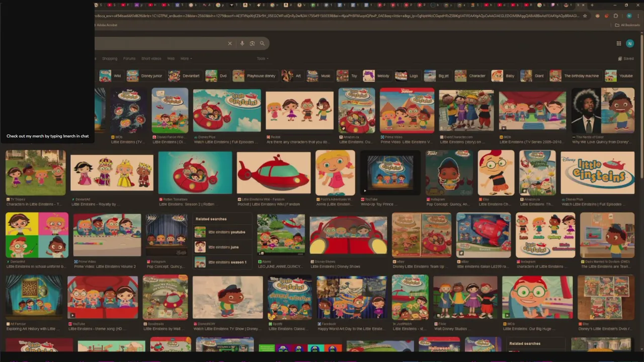Open Little Einsteins theme song YouTube image
The width and height of the screenshot is (644, 362).
(x=103, y=298)
